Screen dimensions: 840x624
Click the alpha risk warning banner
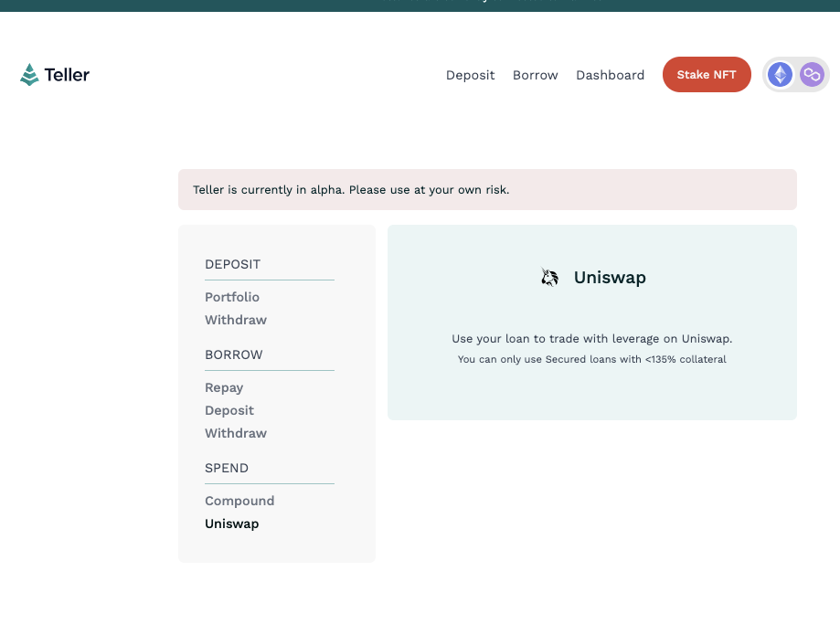click(487, 190)
